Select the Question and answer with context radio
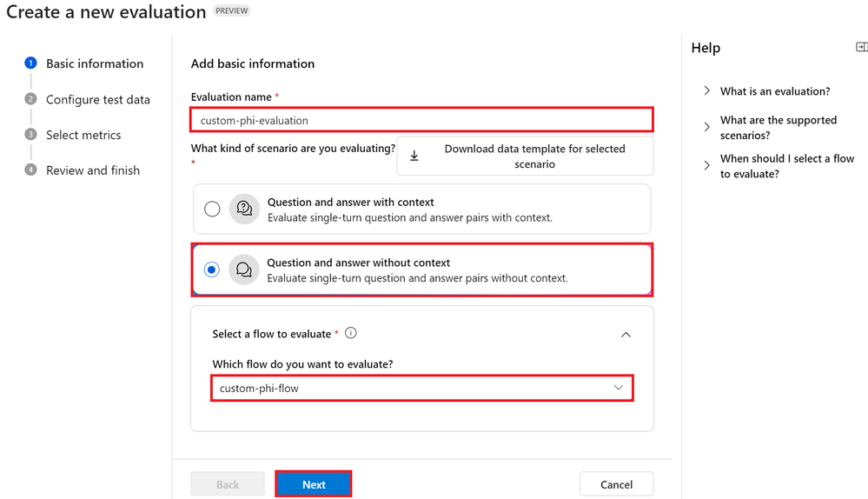Image resolution: width=868 pixels, height=499 pixels. tap(212, 209)
